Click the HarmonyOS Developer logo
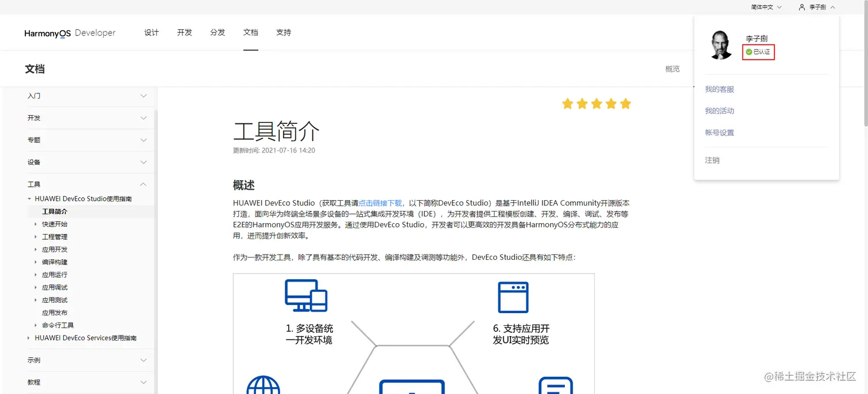Image resolution: width=868 pixels, height=394 pixels. (70, 33)
